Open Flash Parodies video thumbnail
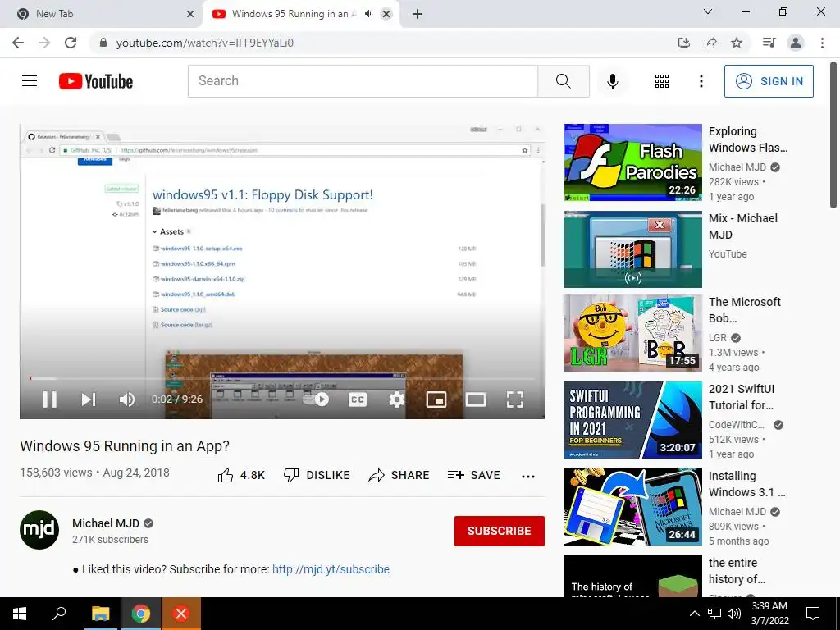The width and height of the screenshot is (840, 630). click(x=632, y=162)
